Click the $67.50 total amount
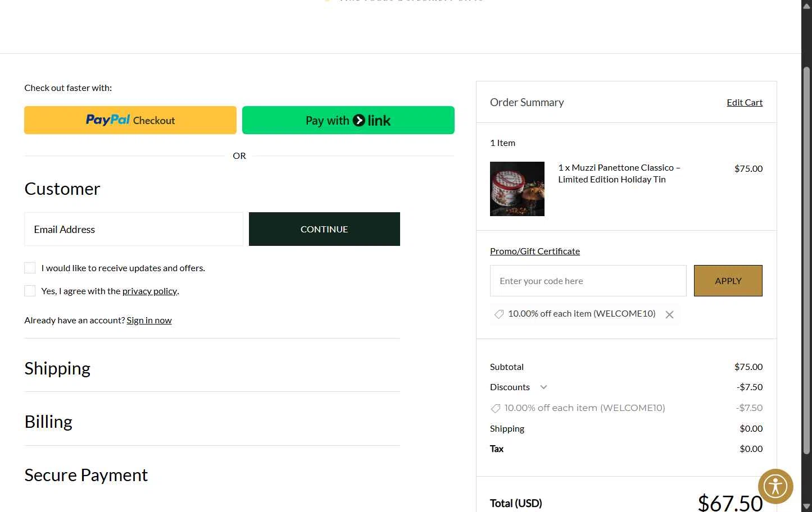Screen dimensions: 812x512 (730, 503)
